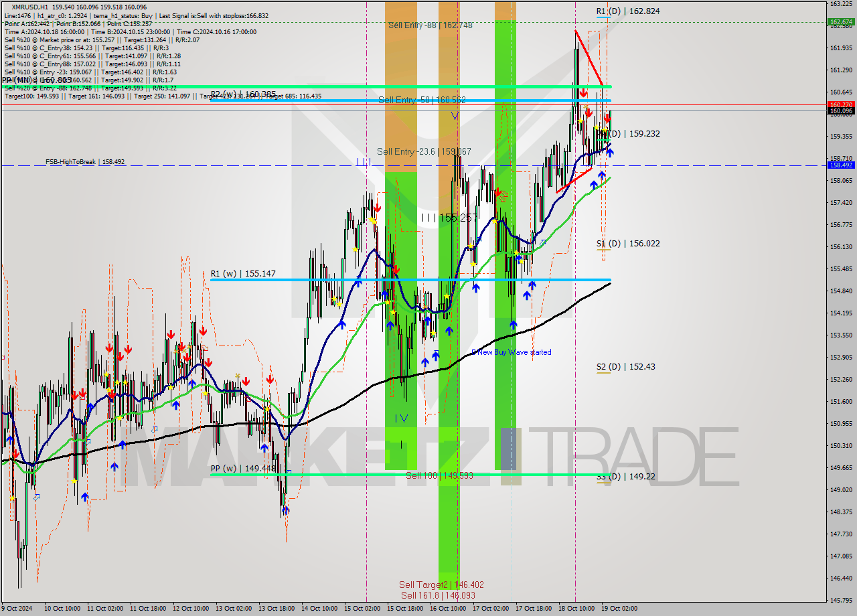Select the 12 Oct 10:00 time label
857x616 pixels.
tap(190, 609)
